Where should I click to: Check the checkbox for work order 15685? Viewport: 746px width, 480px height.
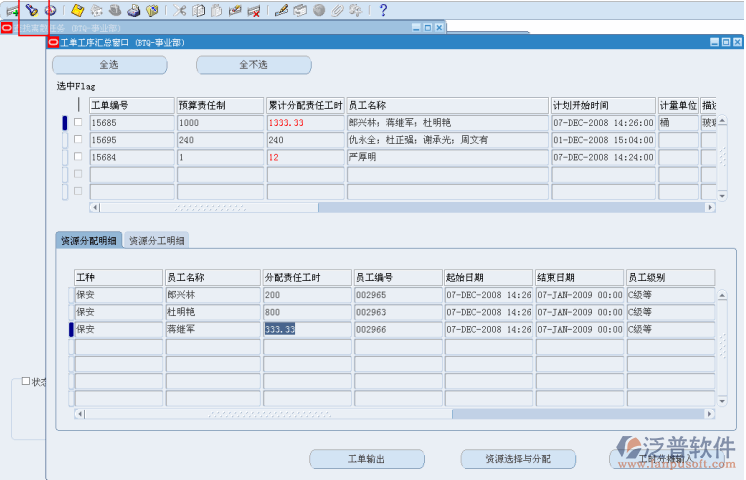point(78,122)
